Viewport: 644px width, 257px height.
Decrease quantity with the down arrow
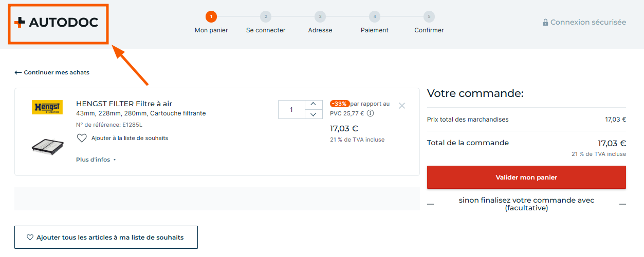point(314,114)
